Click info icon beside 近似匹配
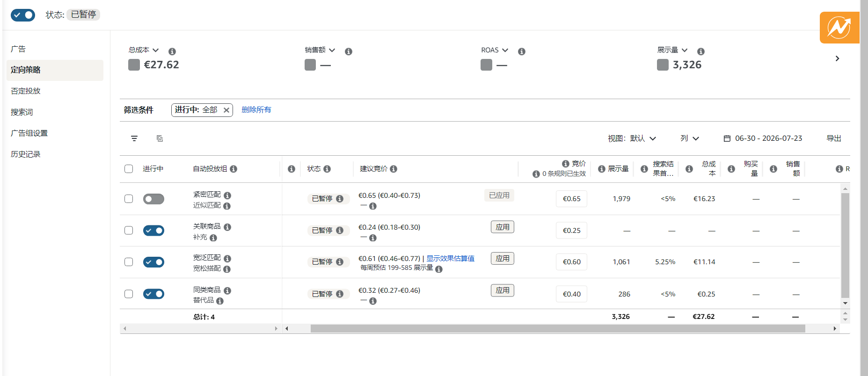Image resolution: width=868 pixels, height=376 pixels. click(x=227, y=206)
